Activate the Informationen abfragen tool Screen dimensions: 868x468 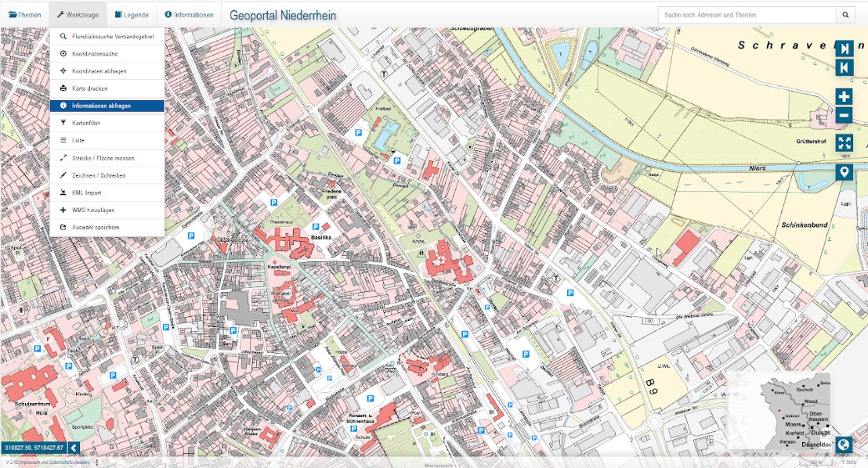tap(107, 106)
